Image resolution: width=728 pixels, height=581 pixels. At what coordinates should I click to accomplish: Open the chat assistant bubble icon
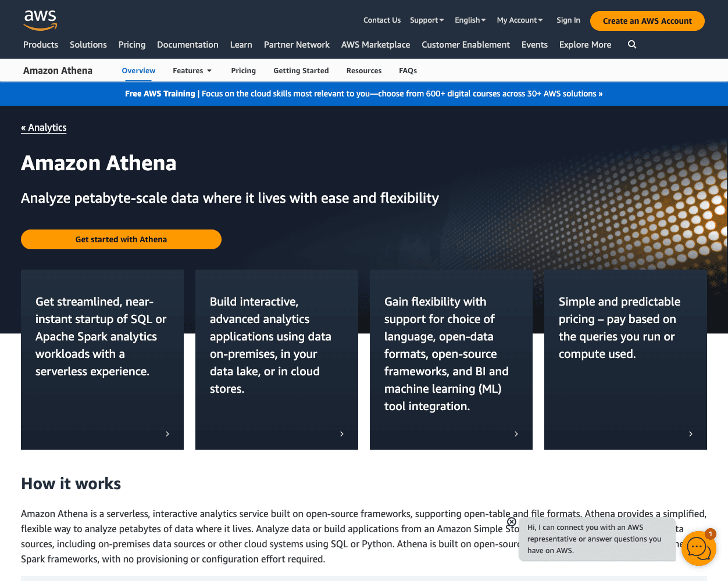[x=698, y=547]
